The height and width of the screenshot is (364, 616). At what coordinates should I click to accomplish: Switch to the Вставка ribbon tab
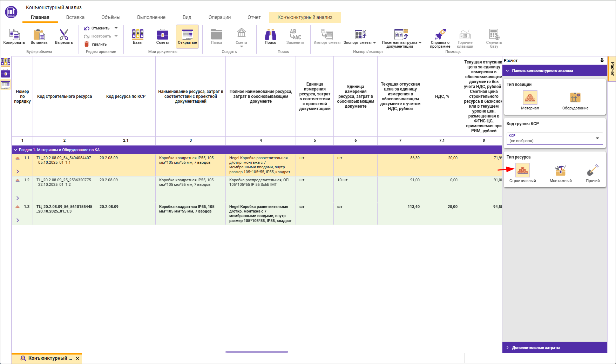click(75, 17)
